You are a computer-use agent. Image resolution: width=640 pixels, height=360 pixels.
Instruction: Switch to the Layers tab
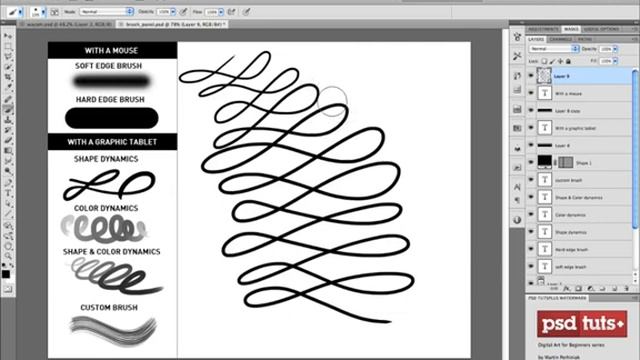[536, 40]
